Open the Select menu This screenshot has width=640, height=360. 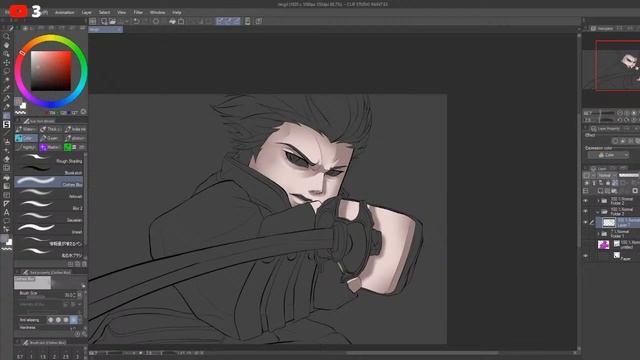(104, 12)
